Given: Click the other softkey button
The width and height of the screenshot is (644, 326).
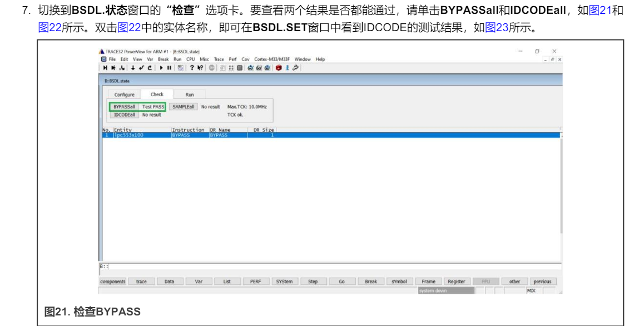Looking at the screenshot, I should [x=514, y=281].
